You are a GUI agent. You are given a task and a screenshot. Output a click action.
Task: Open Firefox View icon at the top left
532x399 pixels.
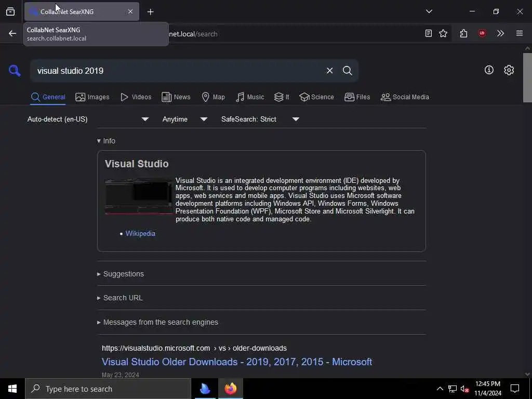coord(10,11)
